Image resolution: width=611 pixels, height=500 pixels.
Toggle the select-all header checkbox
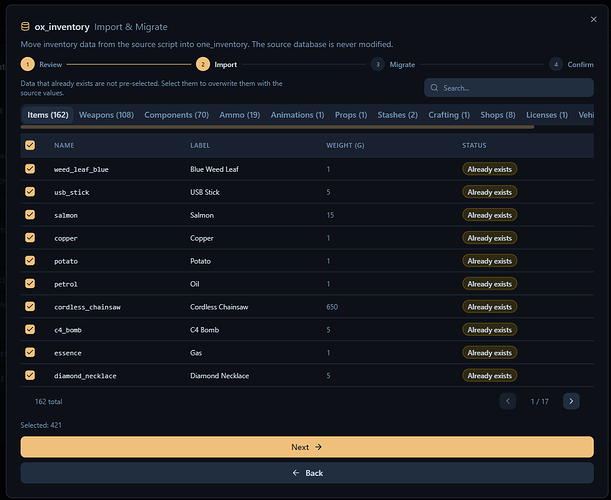[30, 145]
